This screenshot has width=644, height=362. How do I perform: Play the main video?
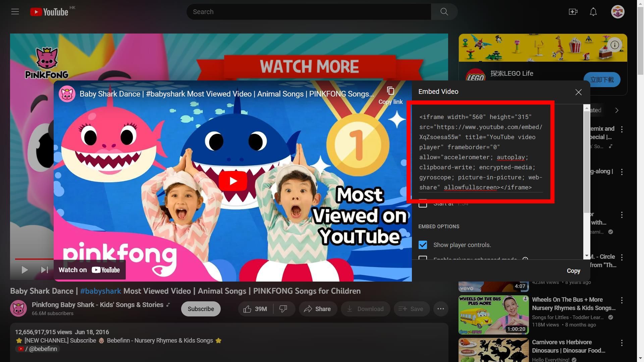click(x=24, y=270)
